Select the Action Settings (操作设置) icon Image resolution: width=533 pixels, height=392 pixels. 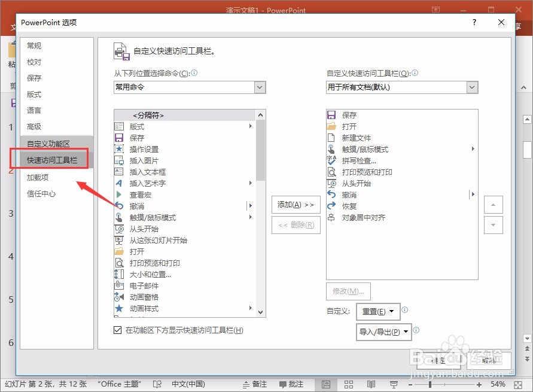[x=119, y=149]
